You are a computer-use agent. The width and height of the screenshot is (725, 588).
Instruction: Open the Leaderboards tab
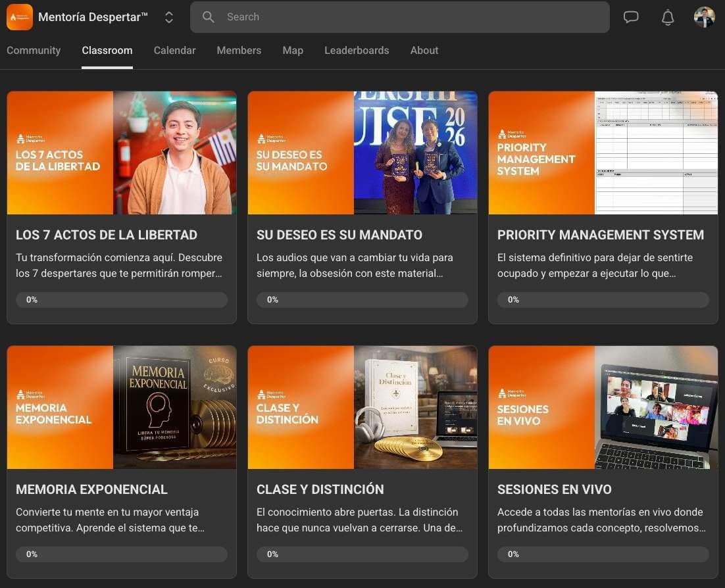tap(357, 51)
